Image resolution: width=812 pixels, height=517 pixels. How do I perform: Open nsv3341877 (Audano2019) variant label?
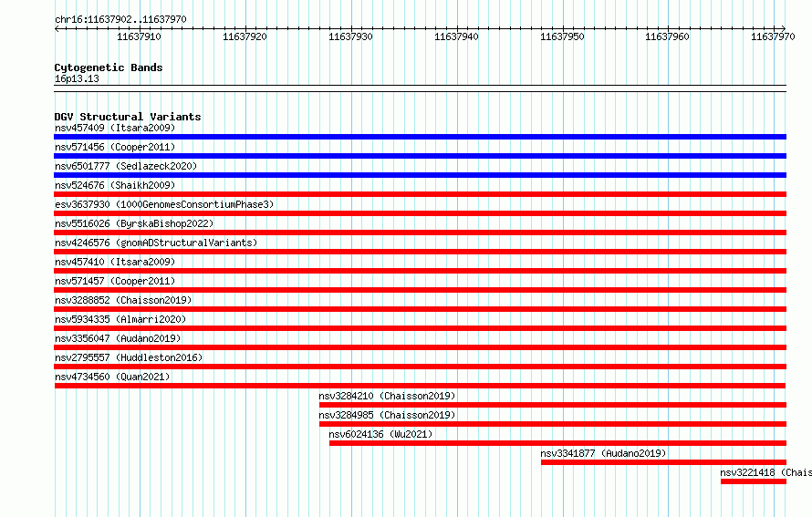pos(603,453)
